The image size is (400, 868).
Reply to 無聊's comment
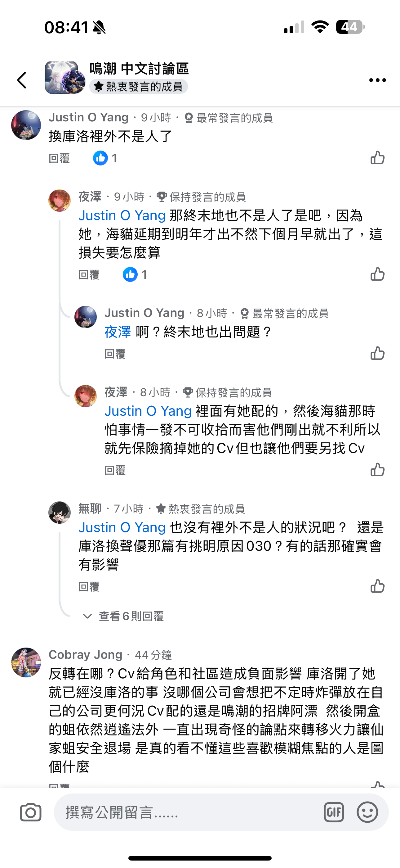89,587
